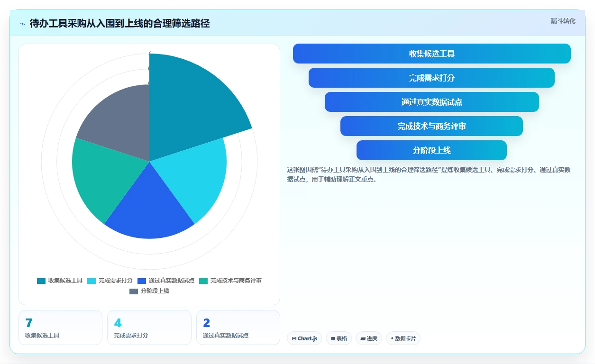This screenshot has width=595, height=364.
Task: Select the 完成需求打分 funnel bar
Action: pyautogui.click(x=432, y=78)
